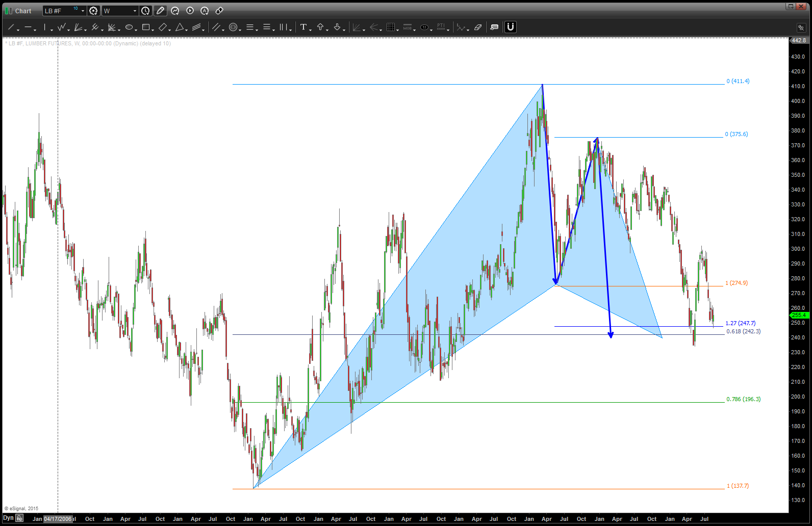Toggle the time axis scale lock
The width and height of the screenshot is (812, 526).
19,518
